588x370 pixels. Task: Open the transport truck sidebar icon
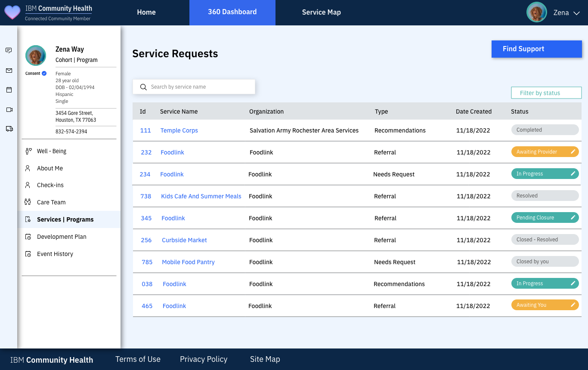click(9, 129)
